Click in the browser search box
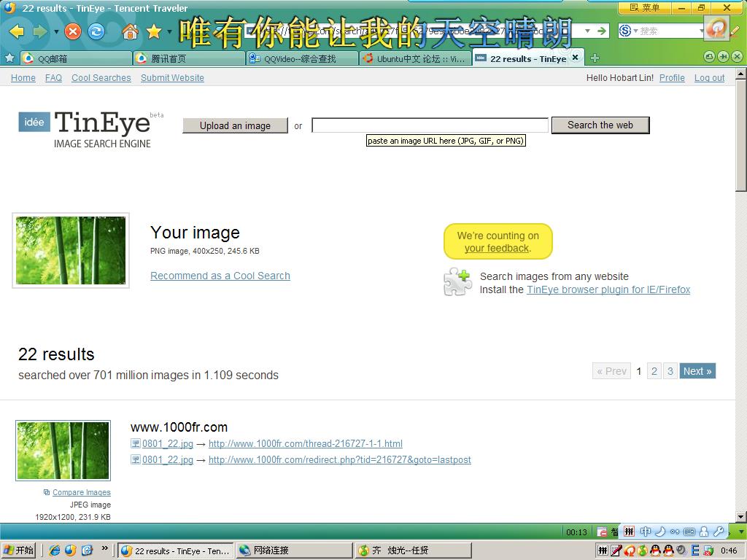This screenshot has height=560, width=747. [671, 31]
